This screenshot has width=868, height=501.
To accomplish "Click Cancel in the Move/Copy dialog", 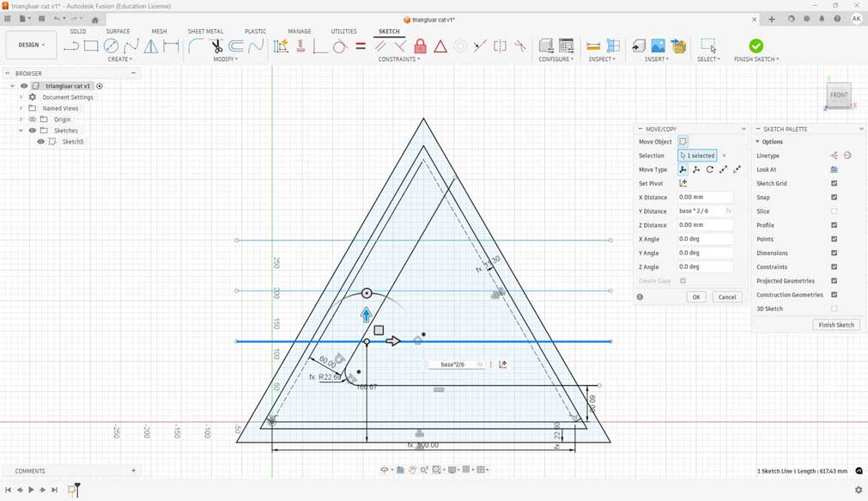I will [727, 297].
